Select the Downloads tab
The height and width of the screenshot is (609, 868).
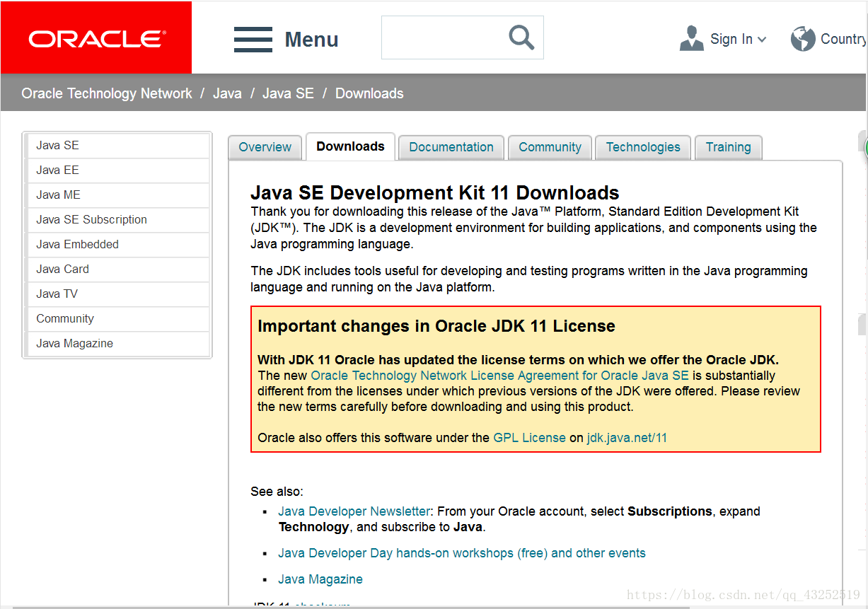[350, 146]
